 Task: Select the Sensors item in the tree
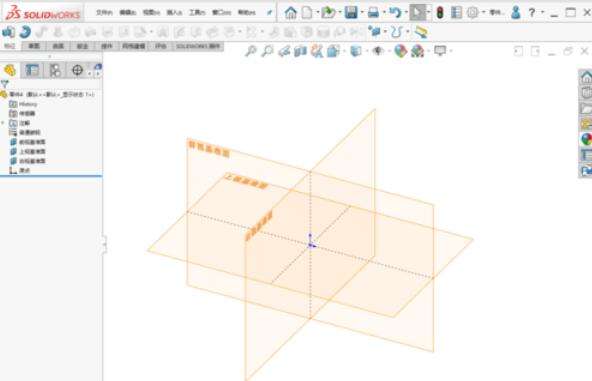[x=23, y=113]
